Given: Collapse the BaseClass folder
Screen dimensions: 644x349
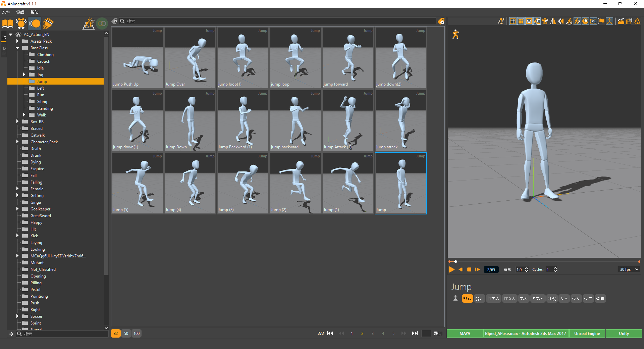Looking at the screenshot, I should 17,48.
